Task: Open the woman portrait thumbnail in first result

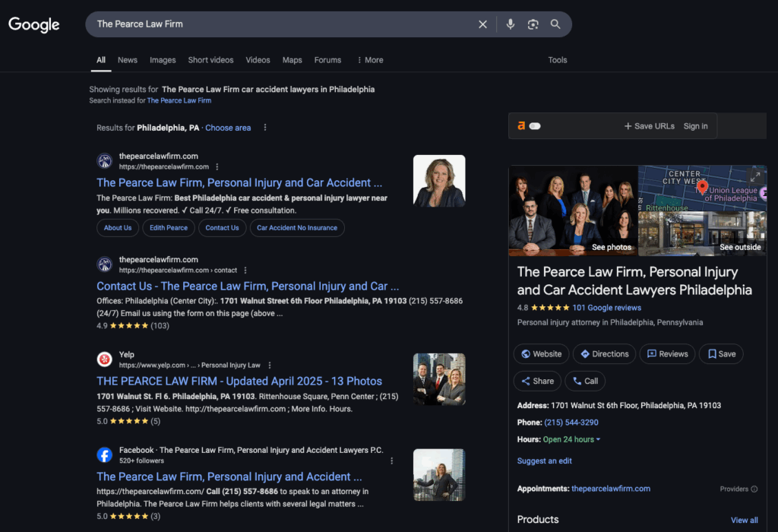Action: coord(439,181)
